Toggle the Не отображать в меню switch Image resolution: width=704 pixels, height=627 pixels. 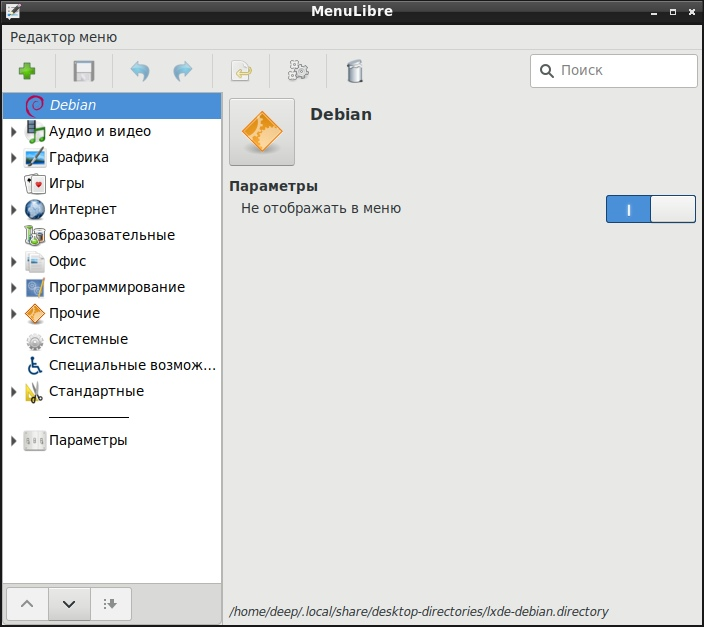(651, 209)
